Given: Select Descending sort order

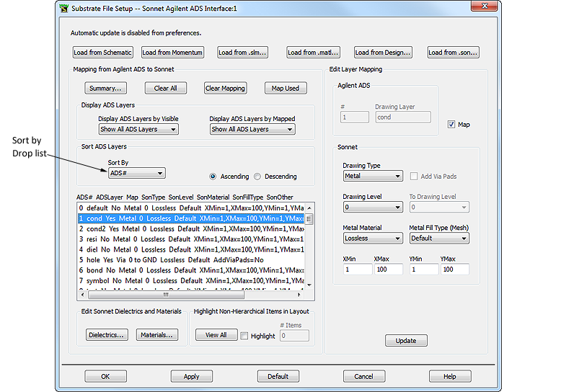Looking at the screenshot, I should click(257, 177).
